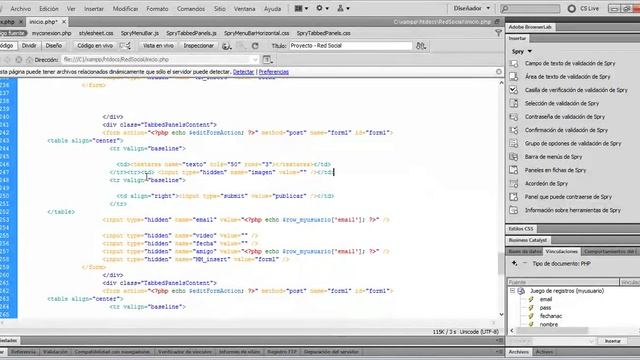Click the Preferencias link
Viewport: 640px width, 360px height.
[273, 72]
